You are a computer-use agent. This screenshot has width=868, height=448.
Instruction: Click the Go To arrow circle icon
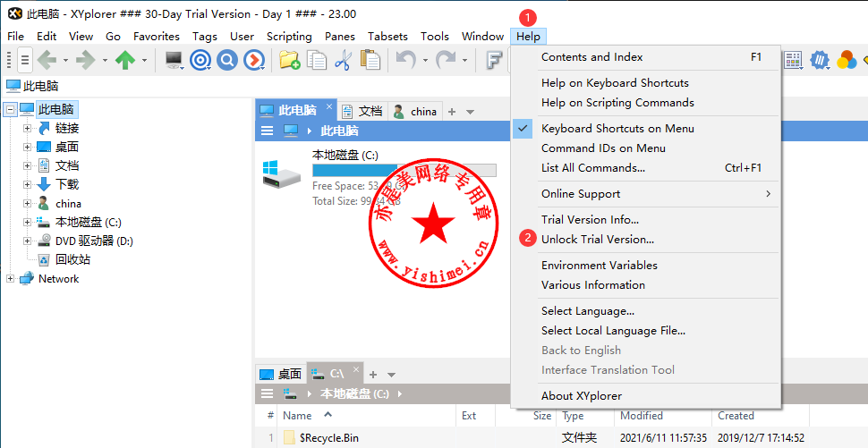[253, 60]
